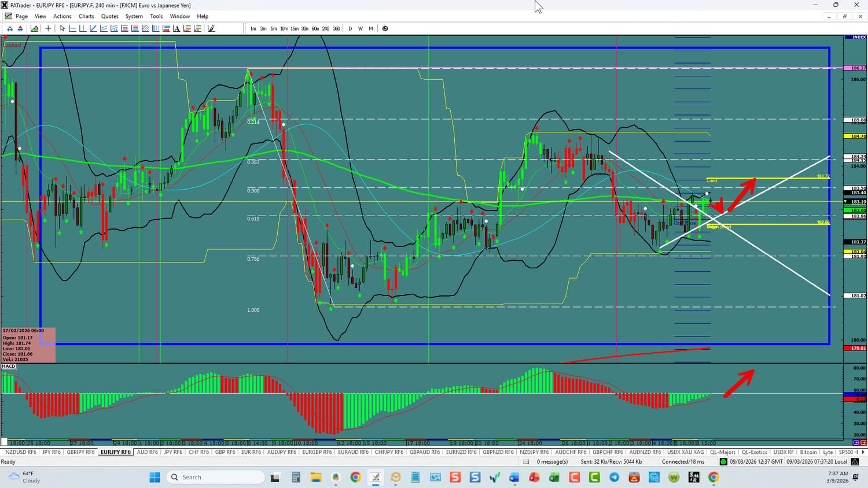Screen dimensions: 868x488
Task: Switch to the NZDUSD RF6 tab
Action: pyautogui.click(x=21, y=452)
